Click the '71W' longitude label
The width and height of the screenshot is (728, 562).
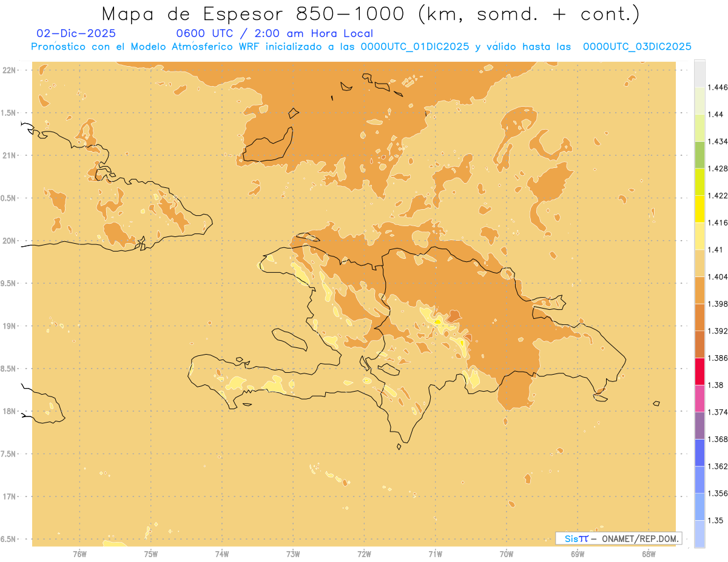[435, 554]
